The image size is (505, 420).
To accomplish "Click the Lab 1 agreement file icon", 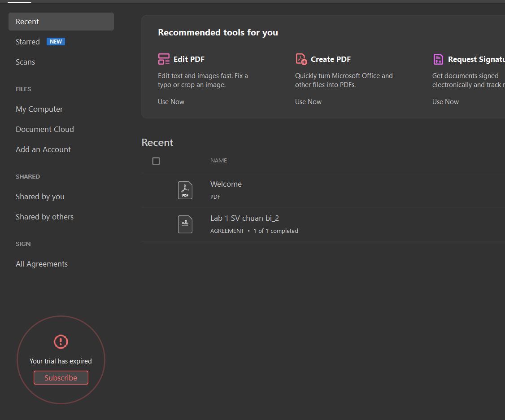I will pos(185,224).
